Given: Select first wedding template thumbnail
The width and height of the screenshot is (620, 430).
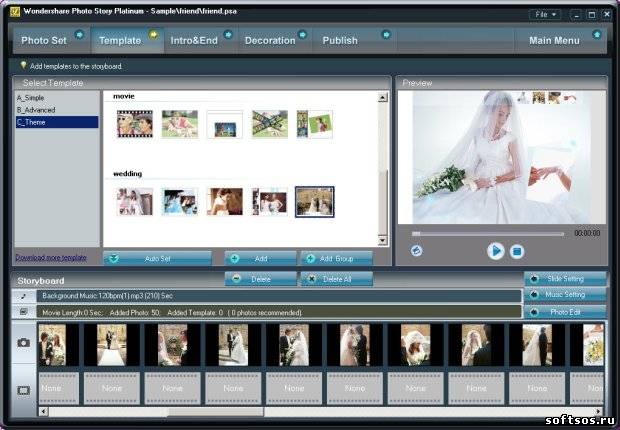Looking at the screenshot, I should click(135, 202).
